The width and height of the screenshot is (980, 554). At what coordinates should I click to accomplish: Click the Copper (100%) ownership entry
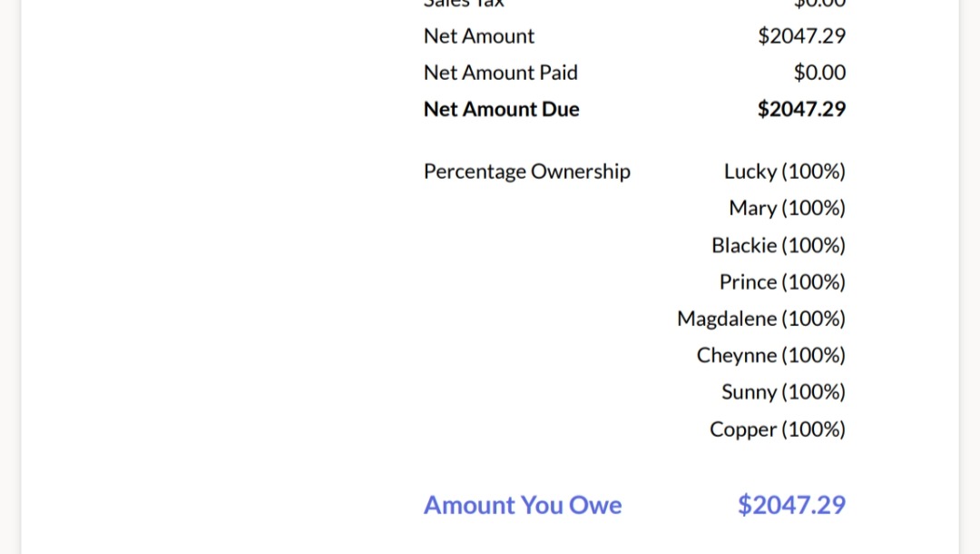[x=778, y=429]
